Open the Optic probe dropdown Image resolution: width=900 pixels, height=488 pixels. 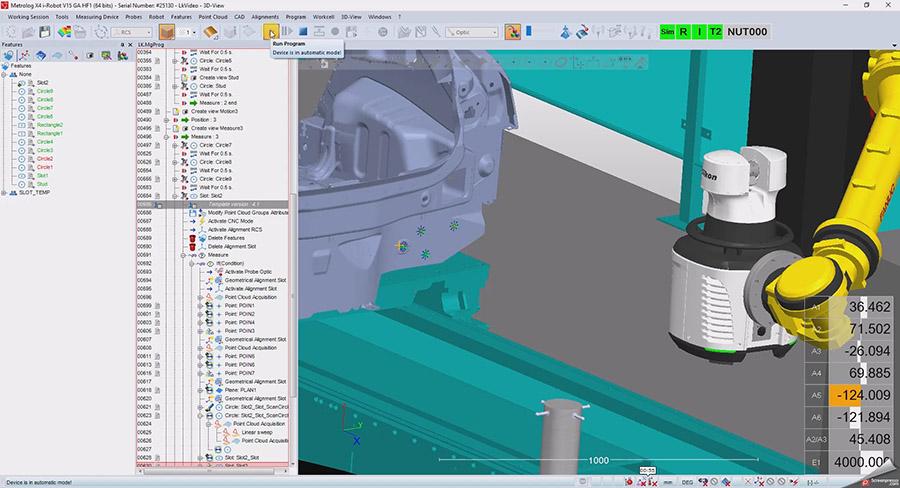click(471, 32)
